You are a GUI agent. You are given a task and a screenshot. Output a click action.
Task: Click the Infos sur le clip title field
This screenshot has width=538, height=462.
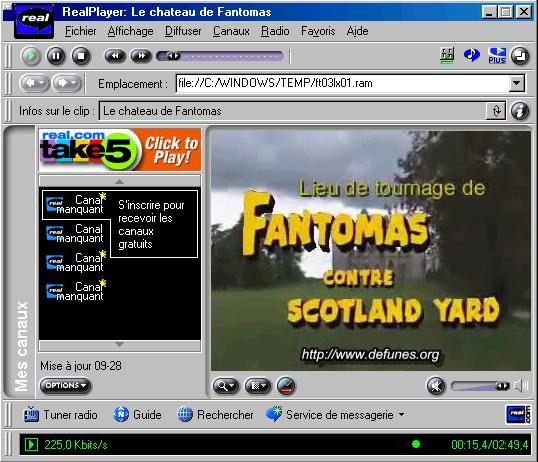(x=293, y=111)
